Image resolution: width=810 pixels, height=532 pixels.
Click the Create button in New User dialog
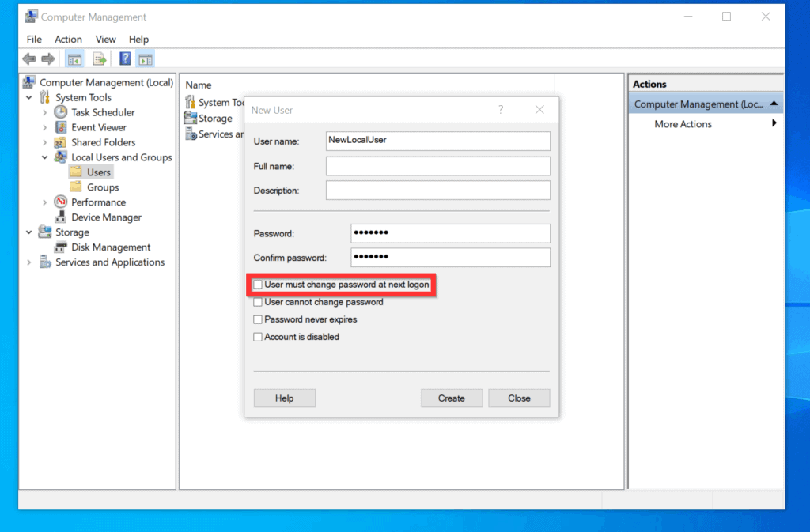[452, 398]
